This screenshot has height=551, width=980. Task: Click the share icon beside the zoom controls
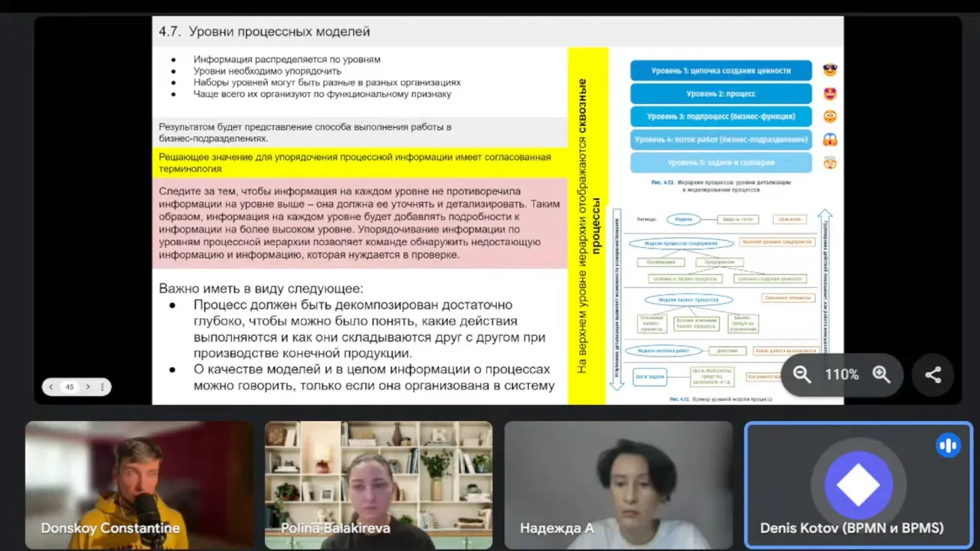pos(933,375)
